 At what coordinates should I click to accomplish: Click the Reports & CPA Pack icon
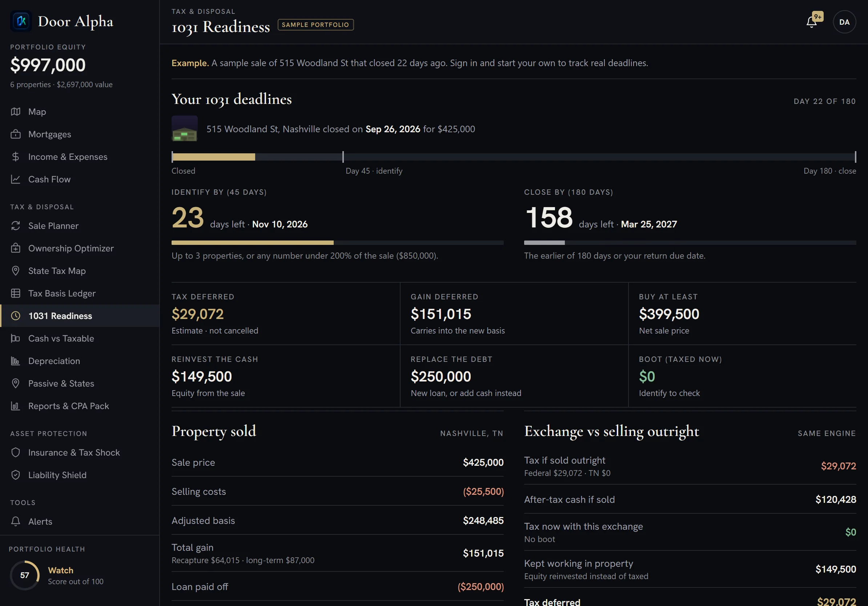pyautogui.click(x=16, y=406)
